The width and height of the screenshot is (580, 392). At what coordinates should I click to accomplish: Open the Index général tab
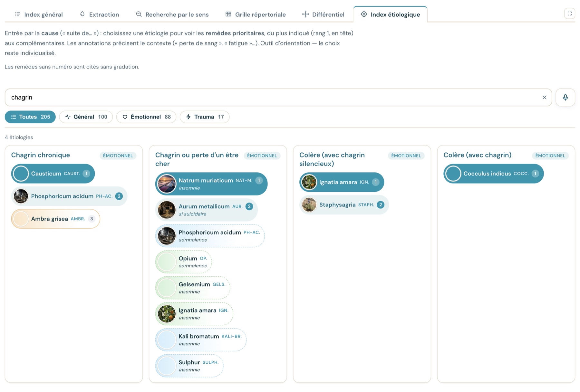coord(39,14)
